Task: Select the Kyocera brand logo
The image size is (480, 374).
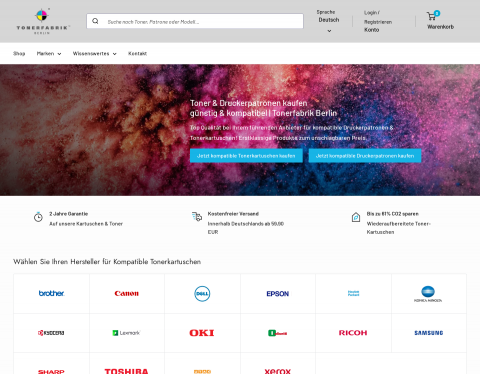Action: pos(51,333)
